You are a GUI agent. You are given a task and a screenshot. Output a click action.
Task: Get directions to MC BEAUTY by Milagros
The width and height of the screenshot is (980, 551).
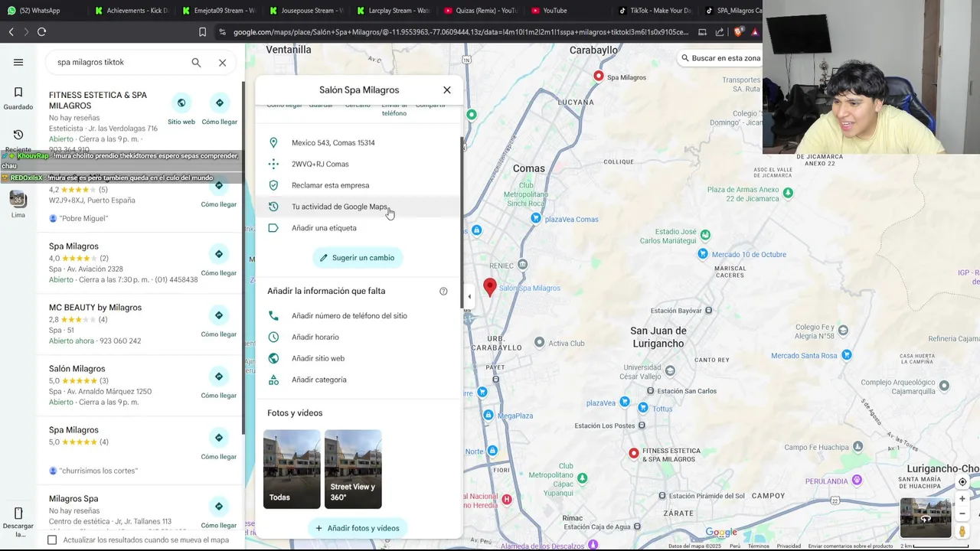click(219, 322)
